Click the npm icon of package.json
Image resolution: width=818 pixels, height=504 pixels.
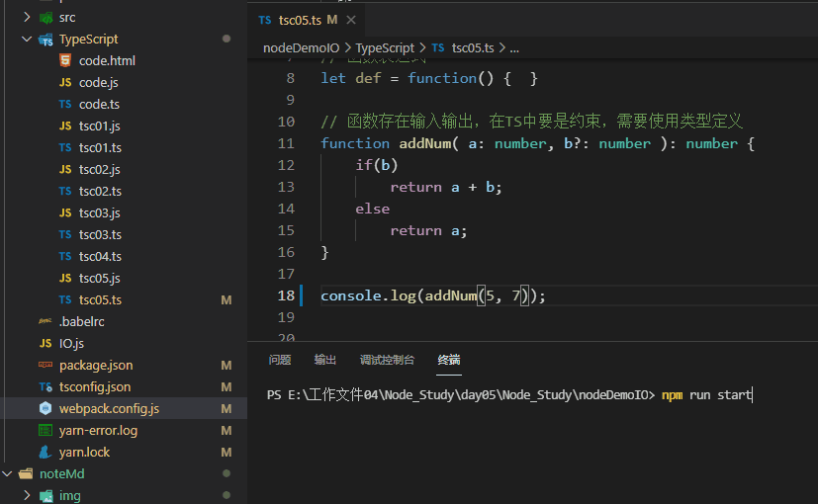pyautogui.click(x=45, y=365)
